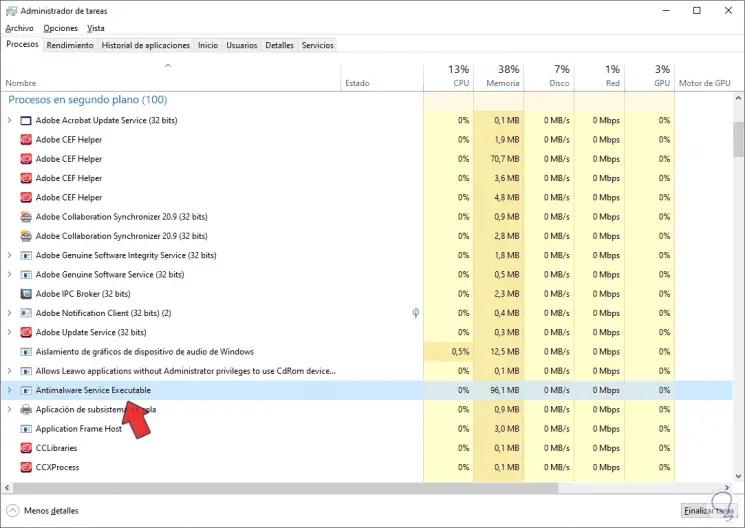
Task: Switch to the Inicio tab
Action: tap(208, 45)
